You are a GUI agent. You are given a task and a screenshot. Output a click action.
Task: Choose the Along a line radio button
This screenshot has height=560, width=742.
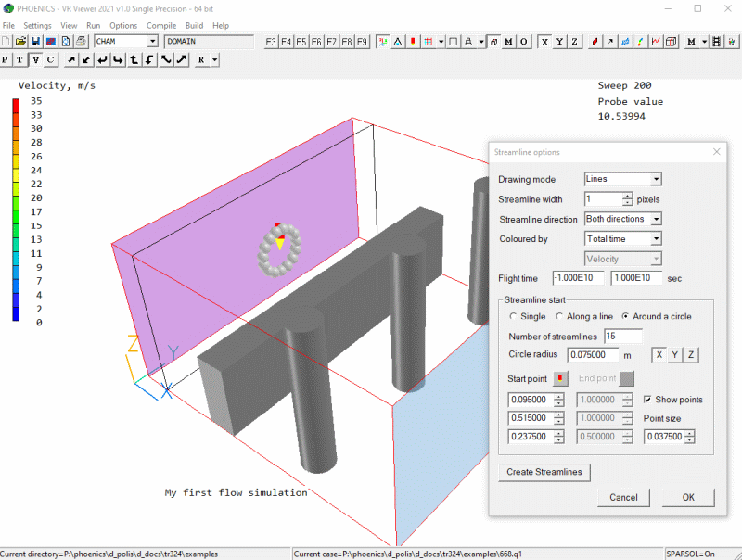pos(559,316)
